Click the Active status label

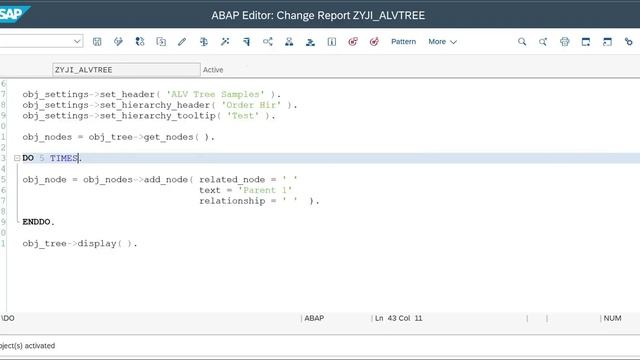pos(213,70)
